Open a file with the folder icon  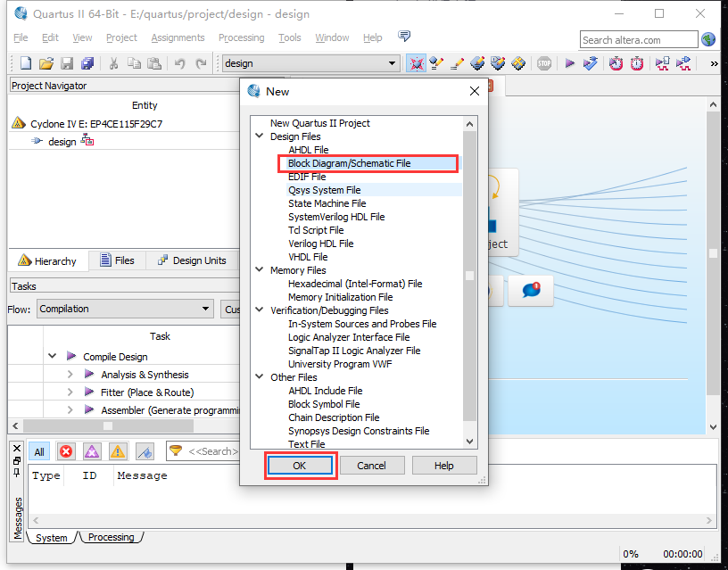46,63
